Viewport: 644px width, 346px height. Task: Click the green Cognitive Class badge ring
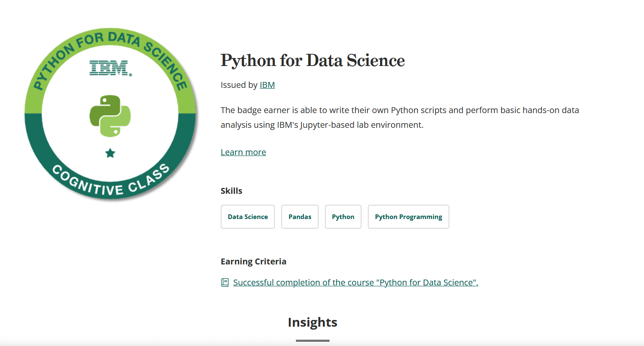[110, 185]
